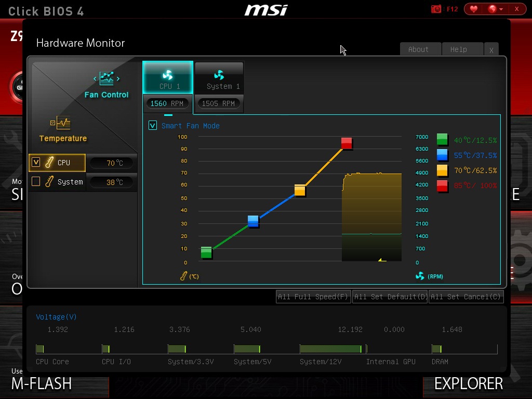Close the Hardware Monitor window
This screenshot has height=399, width=532.
491,50
